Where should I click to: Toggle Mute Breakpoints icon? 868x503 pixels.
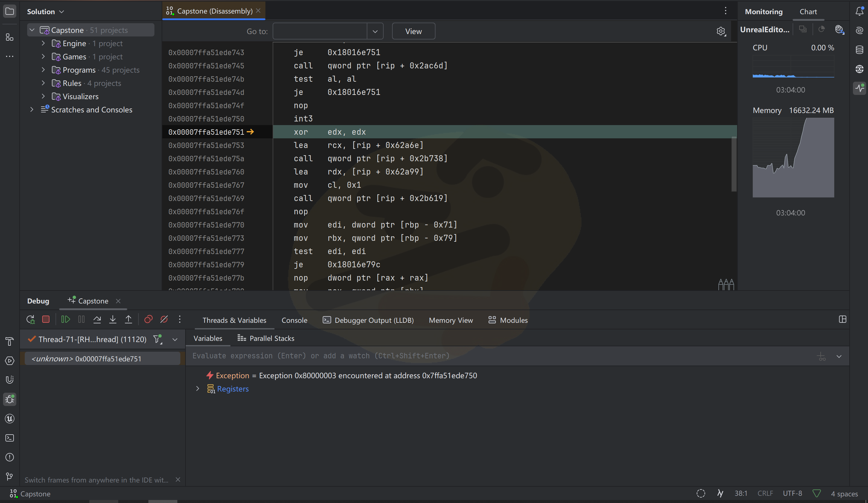(164, 319)
